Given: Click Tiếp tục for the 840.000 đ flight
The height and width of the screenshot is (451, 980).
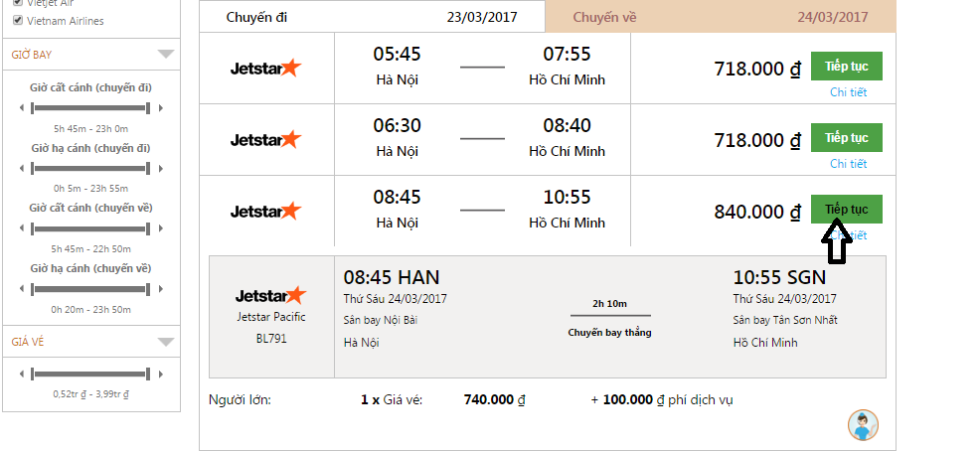Looking at the screenshot, I should tap(846, 210).
